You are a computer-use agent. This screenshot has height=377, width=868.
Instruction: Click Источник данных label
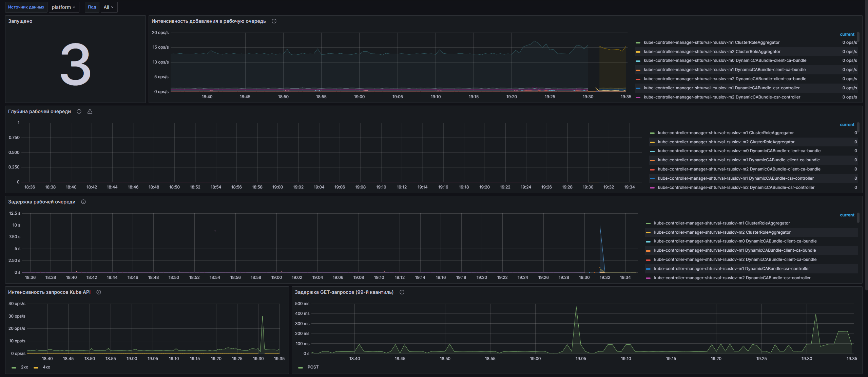pyautogui.click(x=26, y=7)
